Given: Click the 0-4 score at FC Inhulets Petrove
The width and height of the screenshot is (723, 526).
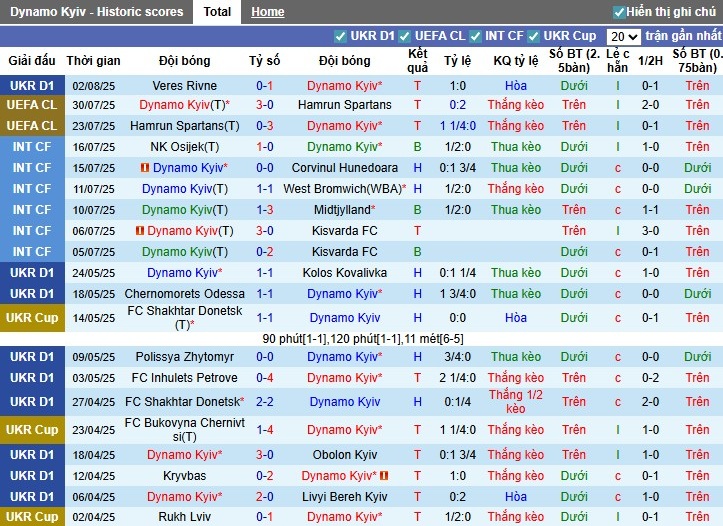Looking at the screenshot, I should pos(265,378).
